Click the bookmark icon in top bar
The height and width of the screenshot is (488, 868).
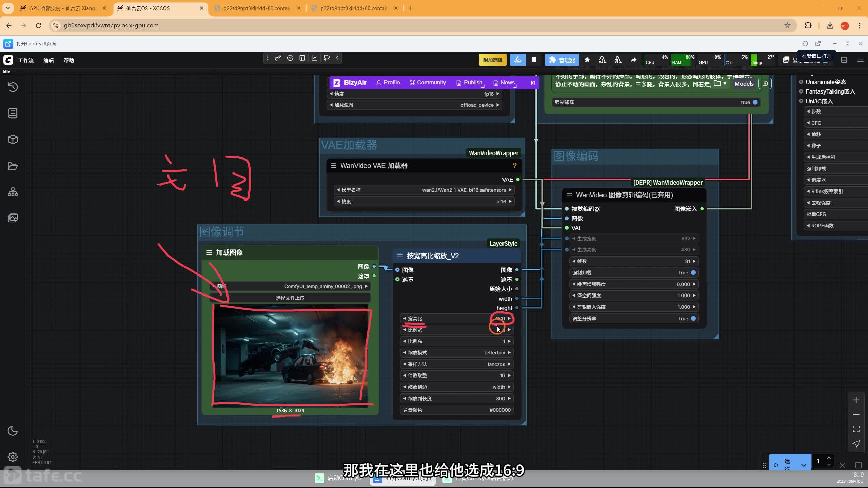click(534, 60)
